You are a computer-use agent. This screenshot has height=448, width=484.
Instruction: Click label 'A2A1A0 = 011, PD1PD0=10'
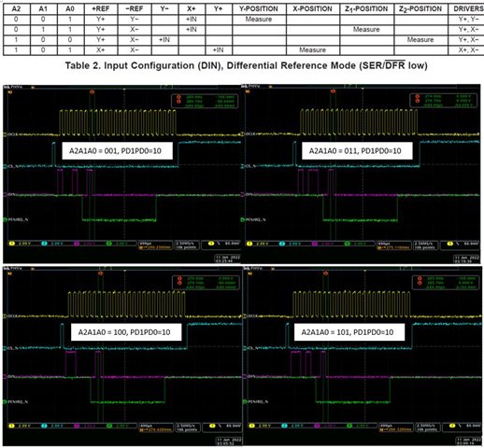click(x=357, y=151)
